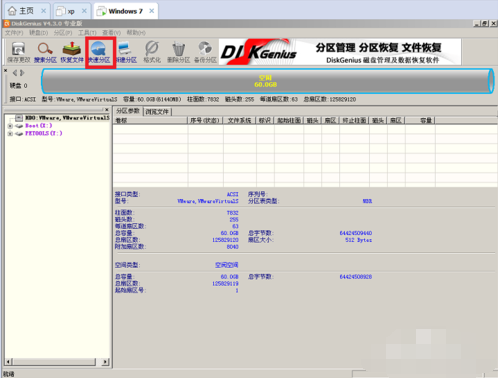Click the 新建分区 new partition icon
504x381 pixels.
[x=126, y=52]
